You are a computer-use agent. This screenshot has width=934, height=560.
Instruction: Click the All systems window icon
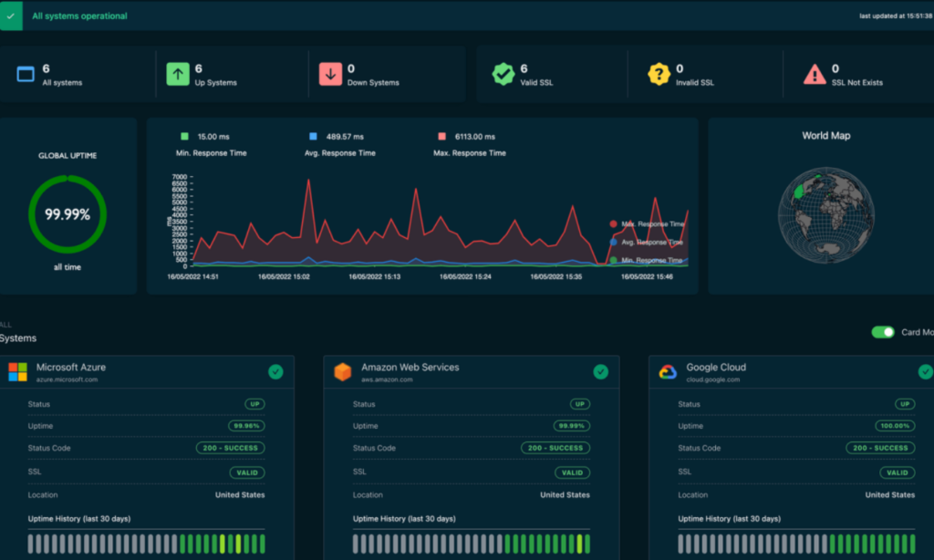[x=26, y=74]
